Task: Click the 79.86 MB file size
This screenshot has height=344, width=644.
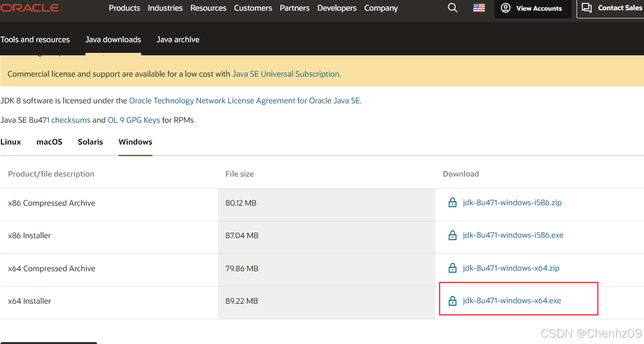Action: tap(242, 268)
